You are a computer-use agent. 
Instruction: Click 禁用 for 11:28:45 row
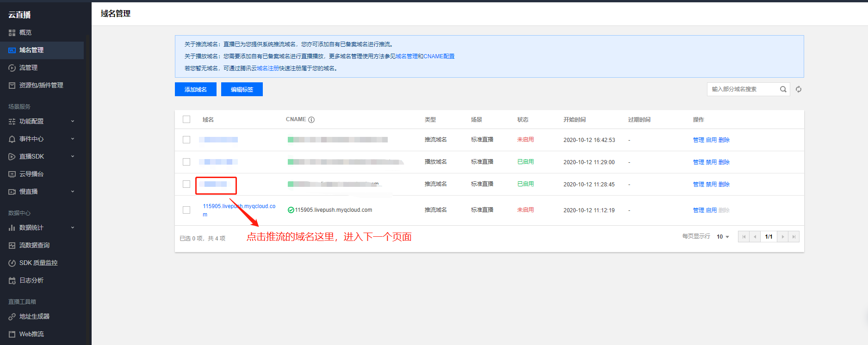coord(711,185)
